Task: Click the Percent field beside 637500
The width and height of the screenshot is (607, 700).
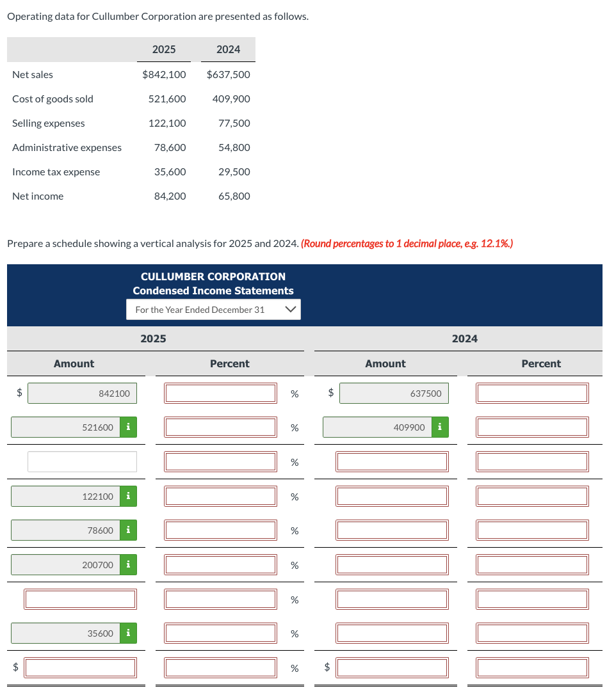Action: [x=532, y=393]
